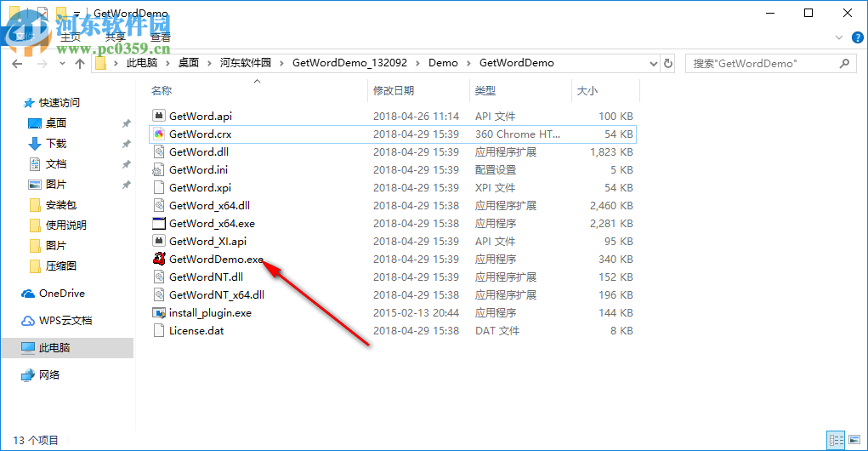The width and height of the screenshot is (868, 451).
Task: Select the GetWord_x64.dll file icon
Action: (159, 206)
